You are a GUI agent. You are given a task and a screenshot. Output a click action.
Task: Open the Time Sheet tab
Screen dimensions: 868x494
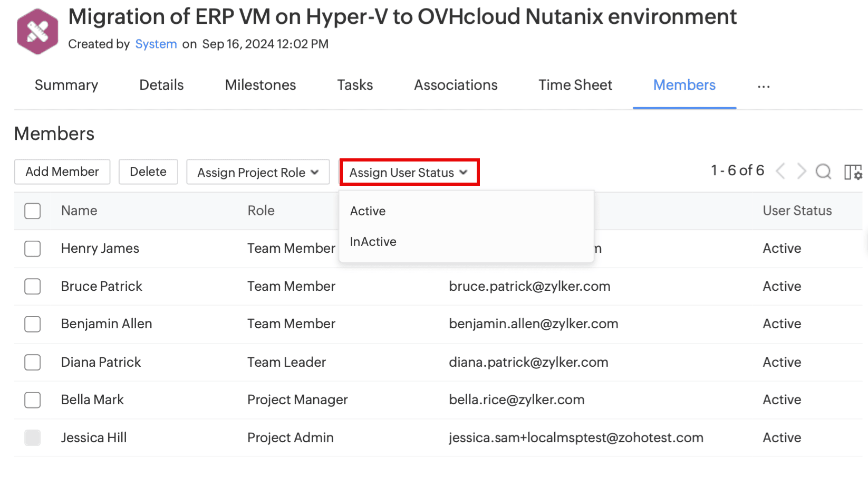575,85
